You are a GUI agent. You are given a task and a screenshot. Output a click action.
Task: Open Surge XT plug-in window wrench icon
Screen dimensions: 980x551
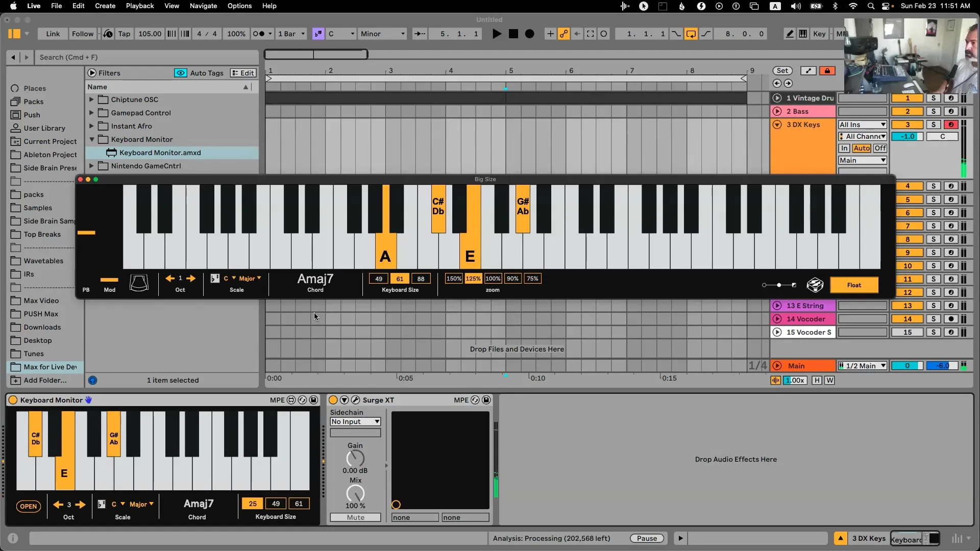pos(356,400)
